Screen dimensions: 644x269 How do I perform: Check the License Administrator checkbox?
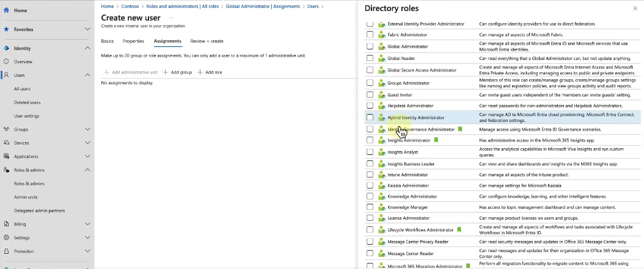pyautogui.click(x=370, y=218)
